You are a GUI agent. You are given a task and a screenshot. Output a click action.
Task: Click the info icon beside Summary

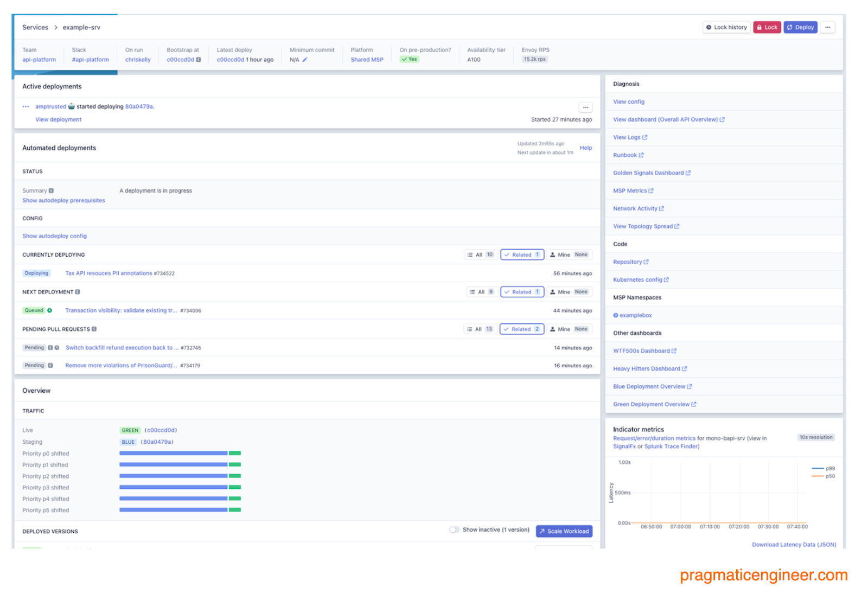[x=52, y=190]
